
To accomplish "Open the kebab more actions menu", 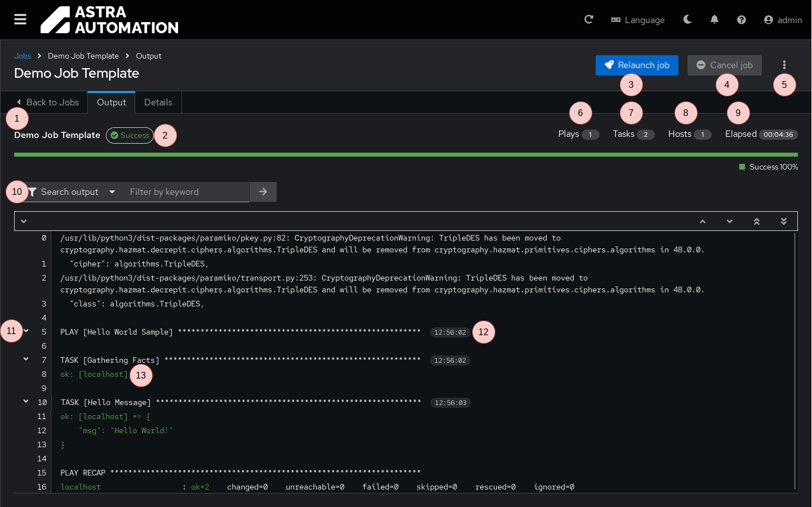I will [784, 65].
